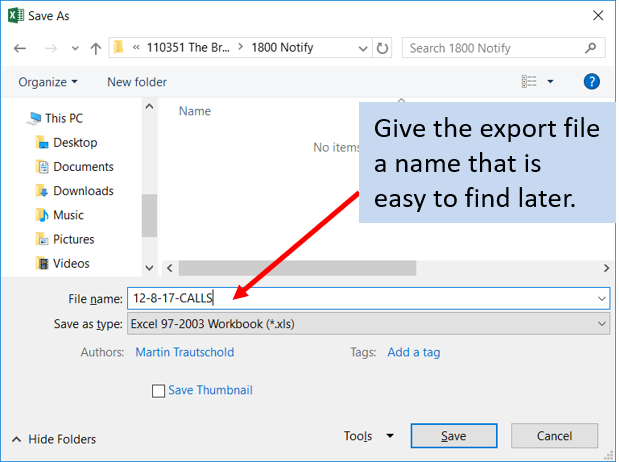Open the Tools menu
This screenshot has width=619, height=462.
[367, 436]
